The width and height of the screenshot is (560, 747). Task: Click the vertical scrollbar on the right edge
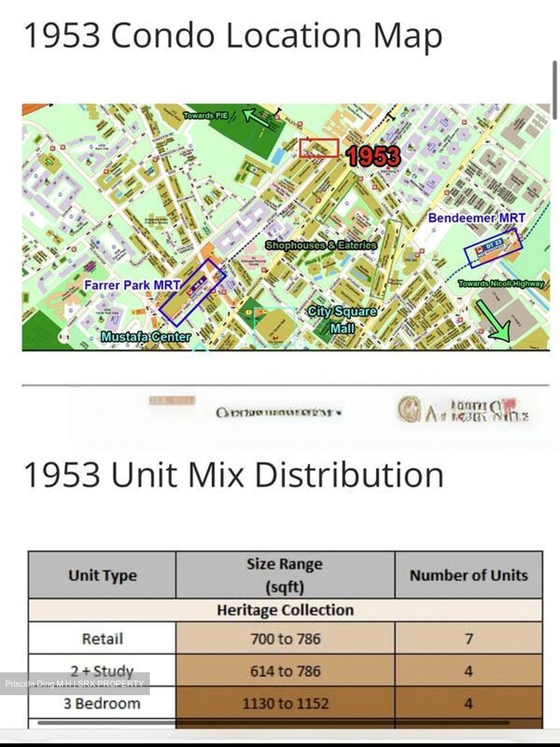click(554, 91)
